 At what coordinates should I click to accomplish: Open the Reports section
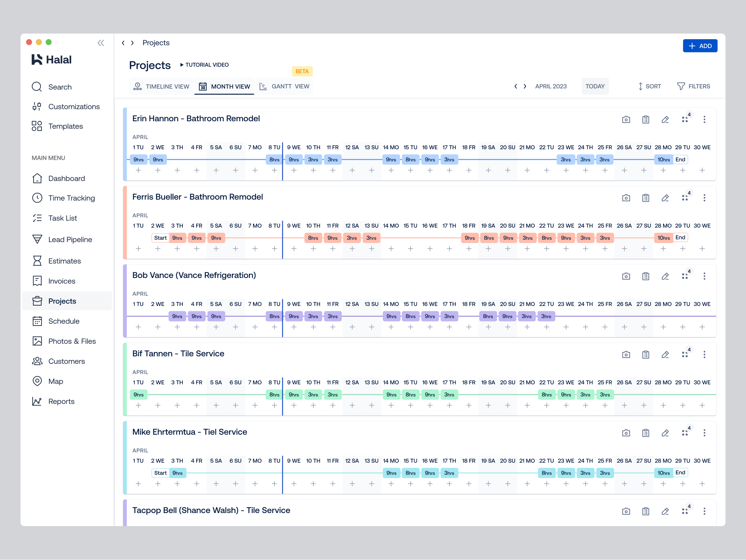[x=61, y=401]
